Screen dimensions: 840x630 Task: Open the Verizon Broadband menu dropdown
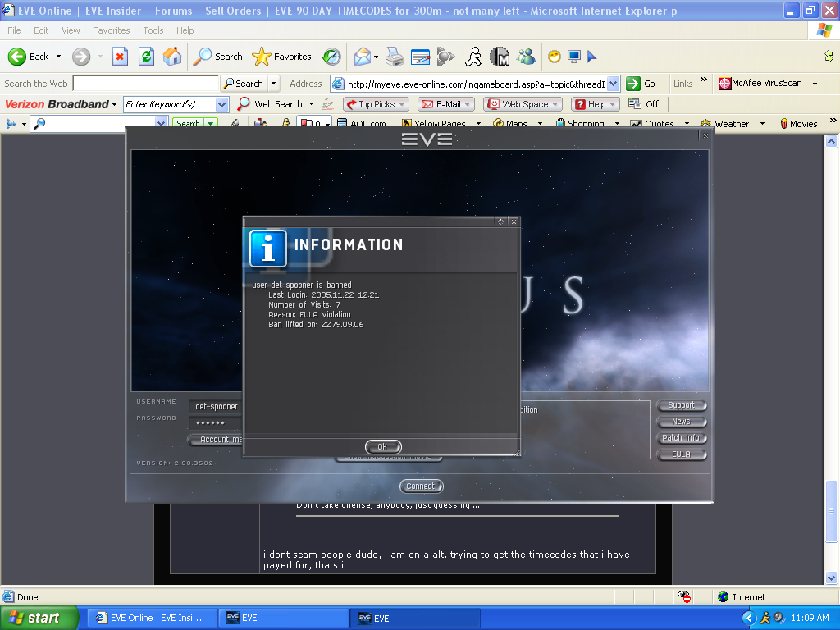coord(114,104)
